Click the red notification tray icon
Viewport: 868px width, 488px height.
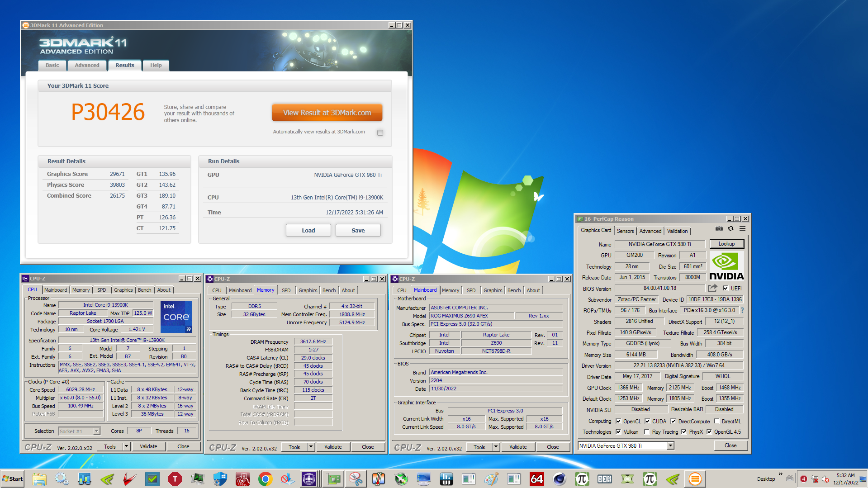coord(803,479)
